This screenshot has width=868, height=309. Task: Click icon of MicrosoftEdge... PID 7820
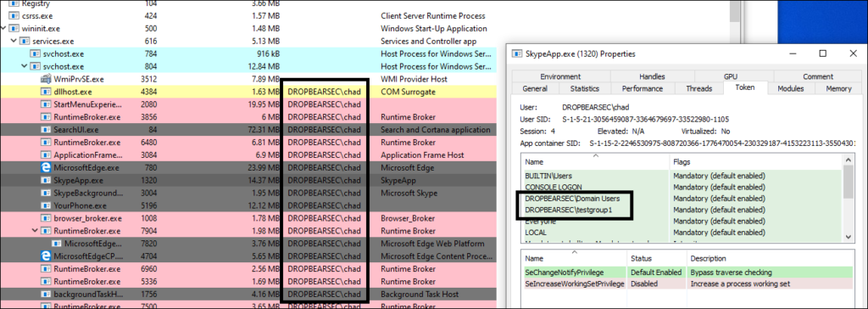click(x=57, y=244)
